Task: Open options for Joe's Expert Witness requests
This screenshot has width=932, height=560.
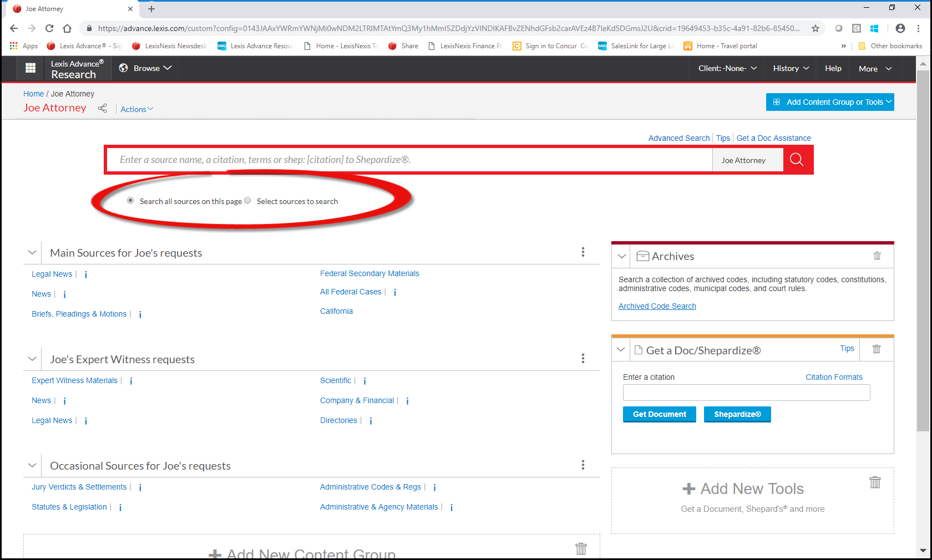Action: pyautogui.click(x=583, y=359)
